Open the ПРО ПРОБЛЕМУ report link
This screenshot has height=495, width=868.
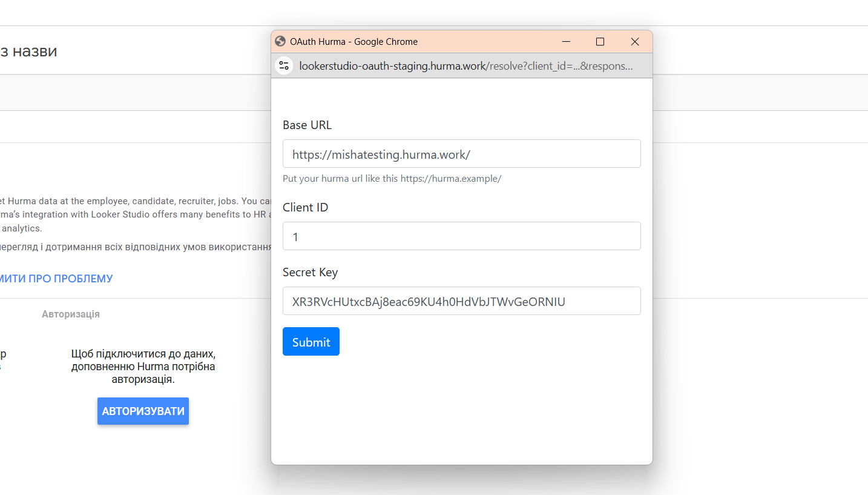56,279
